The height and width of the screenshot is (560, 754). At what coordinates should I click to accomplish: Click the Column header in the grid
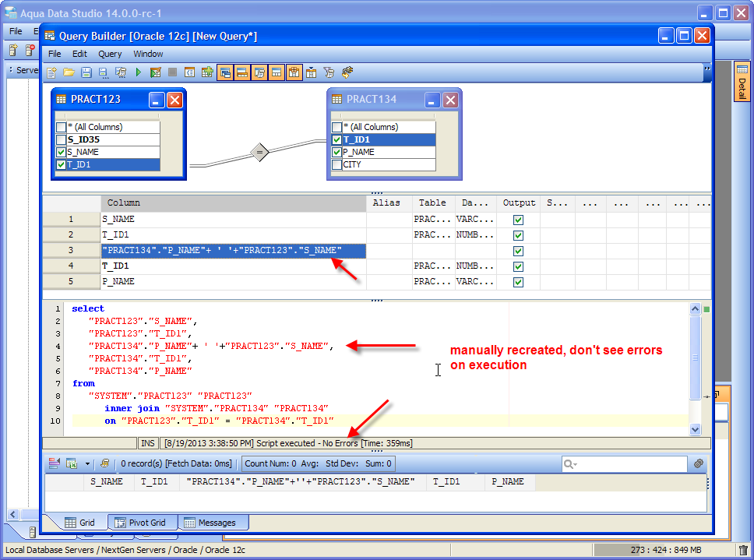[234, 203]
